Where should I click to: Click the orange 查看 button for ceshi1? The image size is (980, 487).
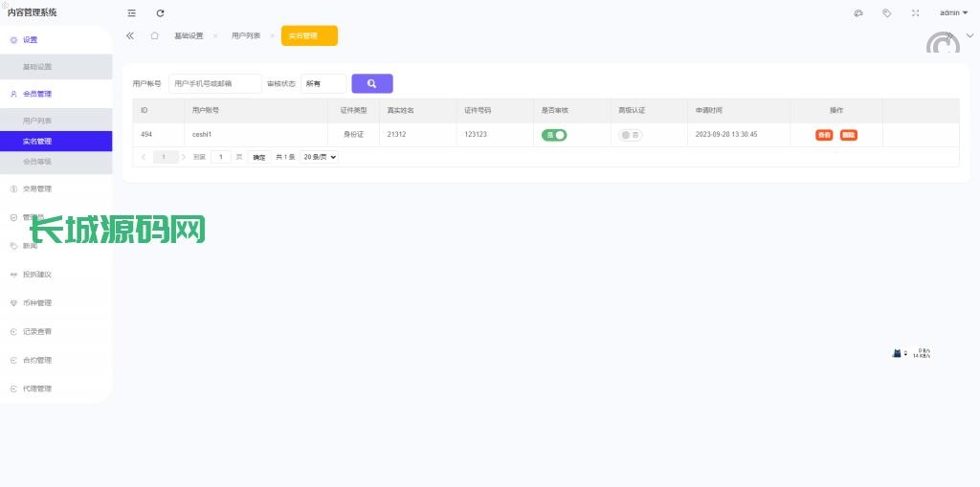823,135
